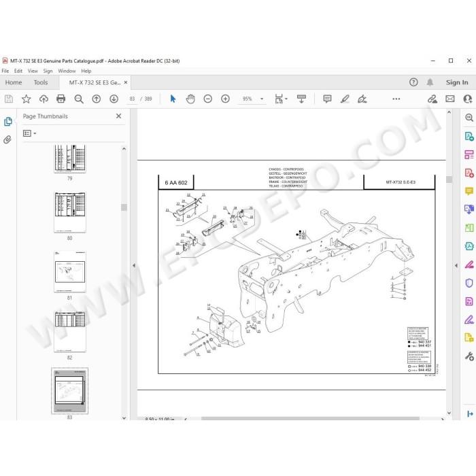Image resolution: width=476 pixels, height=476 pixels.
Task: Activate the Hand pan tool
Action: [190, 99]
